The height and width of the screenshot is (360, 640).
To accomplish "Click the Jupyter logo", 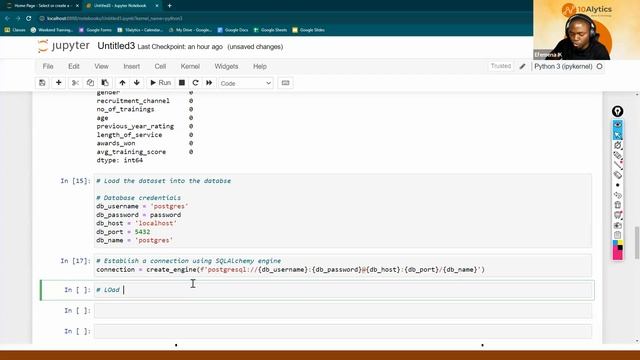I will coord(63,46).
